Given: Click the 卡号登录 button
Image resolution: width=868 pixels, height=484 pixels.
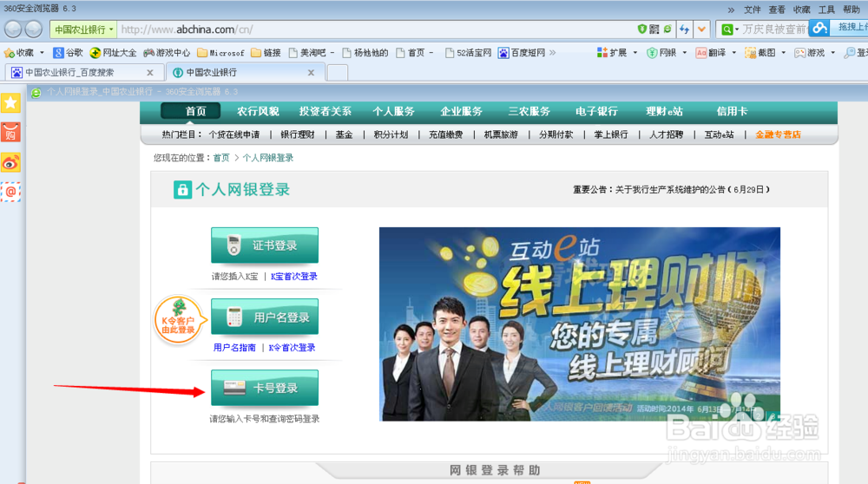Looking at the screenshot, I should click(x=265, y=388).
